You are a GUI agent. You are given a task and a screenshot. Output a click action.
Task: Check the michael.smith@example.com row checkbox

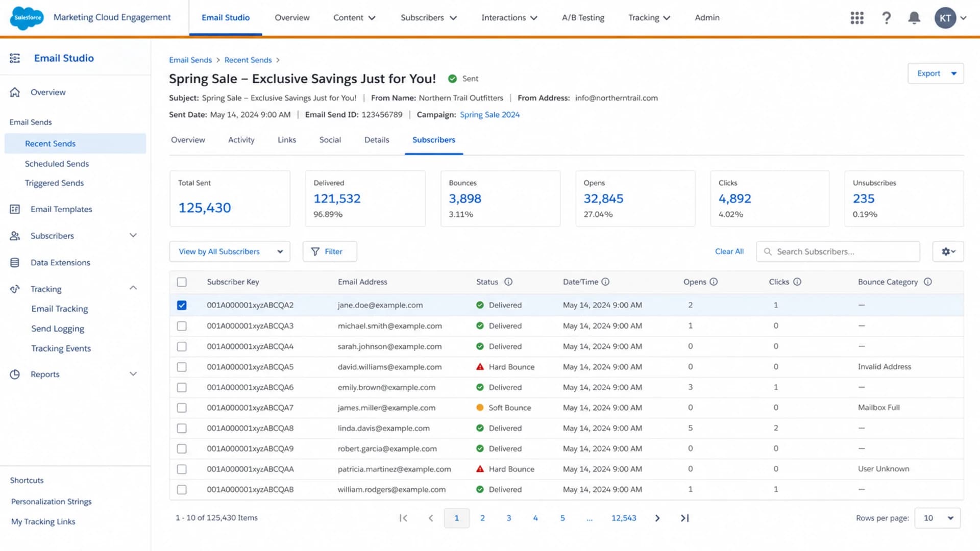tap(182, 326)
